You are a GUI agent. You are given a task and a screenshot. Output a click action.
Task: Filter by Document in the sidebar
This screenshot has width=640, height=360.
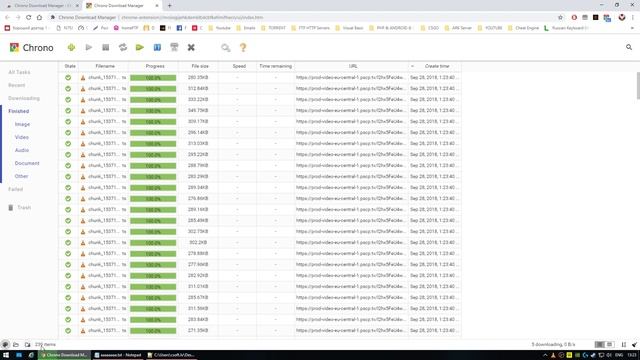coord(27,163)
